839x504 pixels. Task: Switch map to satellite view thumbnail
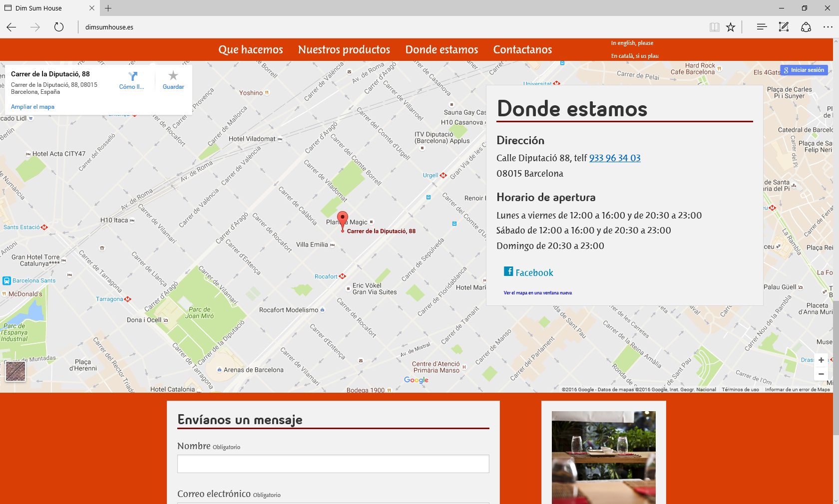point(15,371)
